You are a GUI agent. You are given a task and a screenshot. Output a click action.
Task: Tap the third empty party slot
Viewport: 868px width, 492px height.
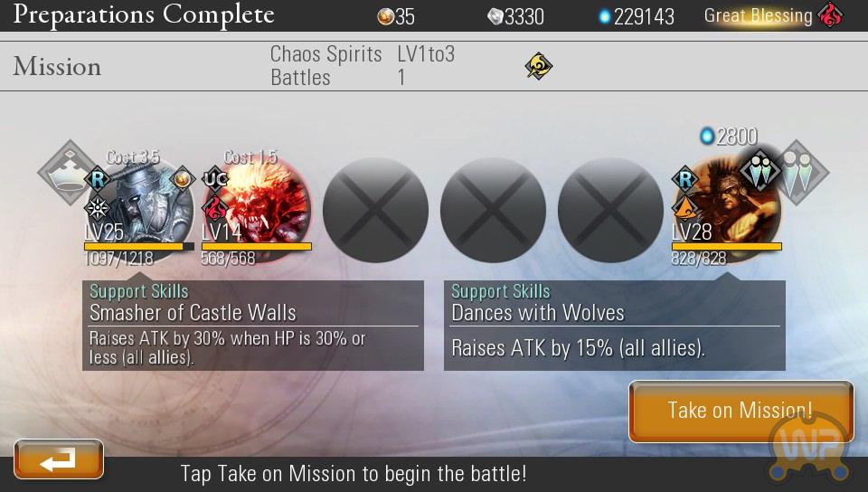(610, 211)
